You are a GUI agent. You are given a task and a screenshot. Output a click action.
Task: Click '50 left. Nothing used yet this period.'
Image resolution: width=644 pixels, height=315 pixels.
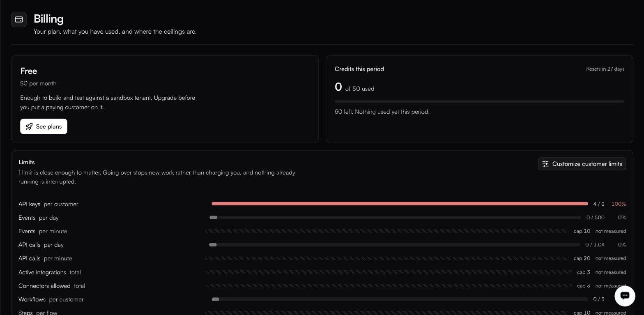point(382,112)
